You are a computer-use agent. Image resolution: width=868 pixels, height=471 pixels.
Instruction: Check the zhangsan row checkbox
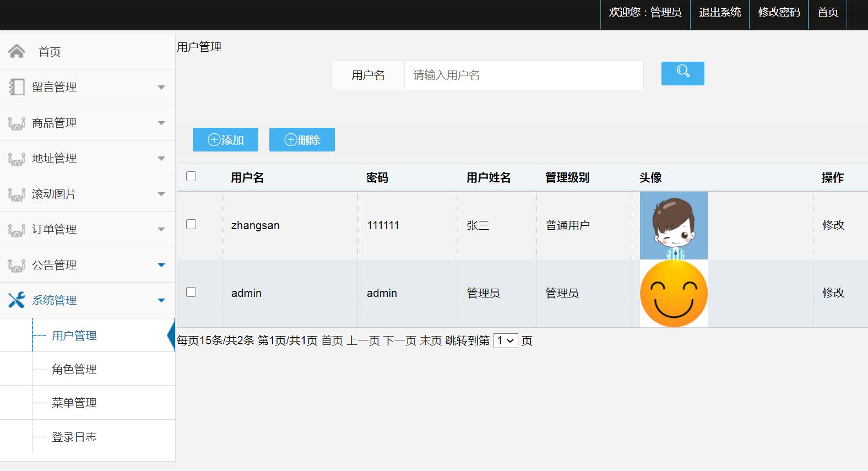tap(191, 224)
